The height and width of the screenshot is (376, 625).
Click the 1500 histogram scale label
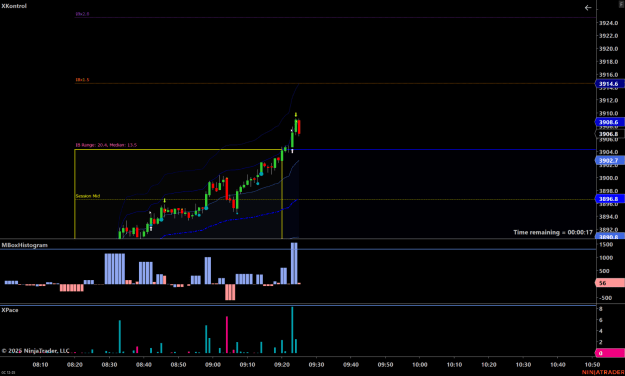606,244
